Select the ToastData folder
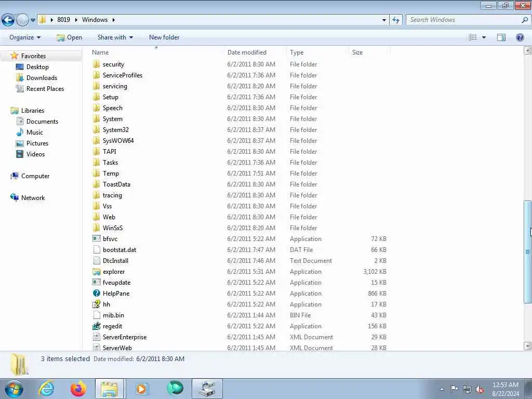Screen dimensions: 532x399 (116, 184)
